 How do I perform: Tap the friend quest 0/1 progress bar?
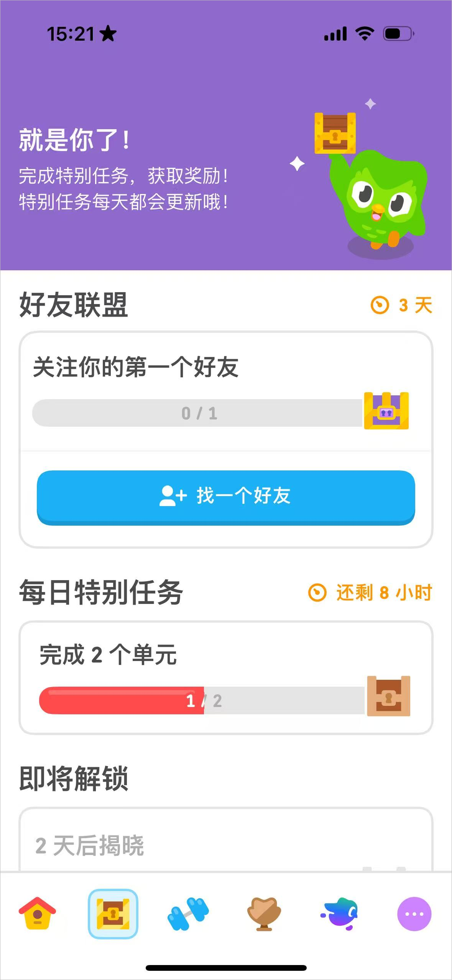coord(197,413)
